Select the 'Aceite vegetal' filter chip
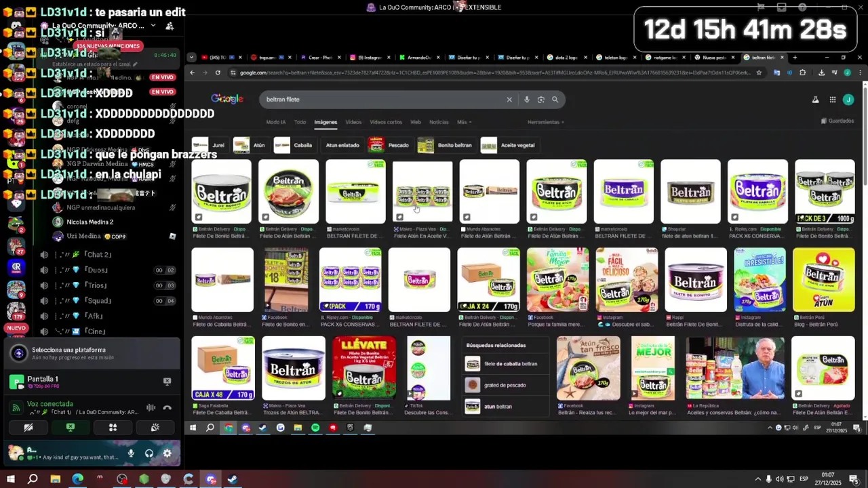The height and width of the screenshot is (488, 868). (509, 145)
